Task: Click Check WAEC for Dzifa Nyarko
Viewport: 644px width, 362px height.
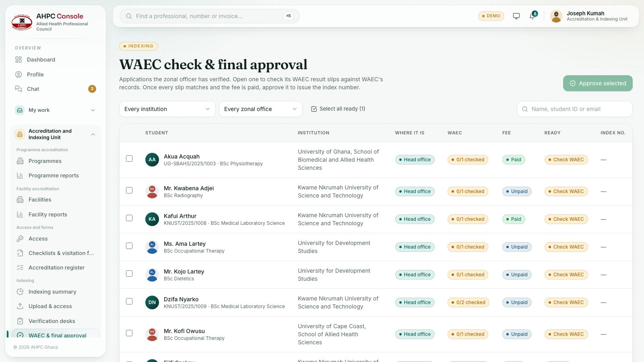Action: 566,302
